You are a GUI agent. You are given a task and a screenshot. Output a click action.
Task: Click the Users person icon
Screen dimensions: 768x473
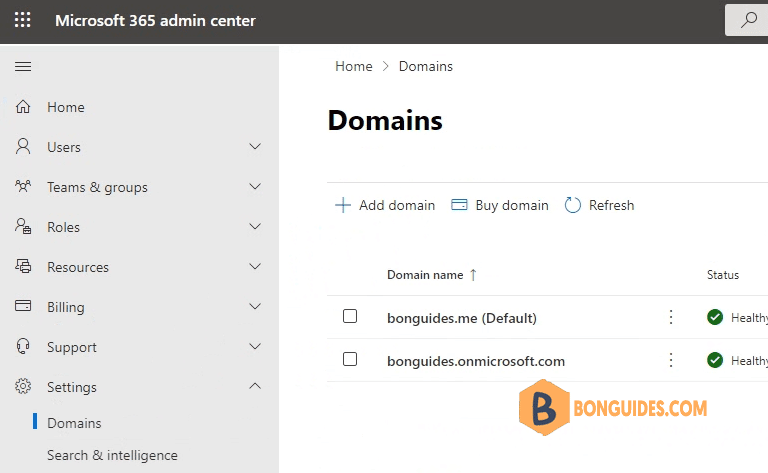coord(23,146)
